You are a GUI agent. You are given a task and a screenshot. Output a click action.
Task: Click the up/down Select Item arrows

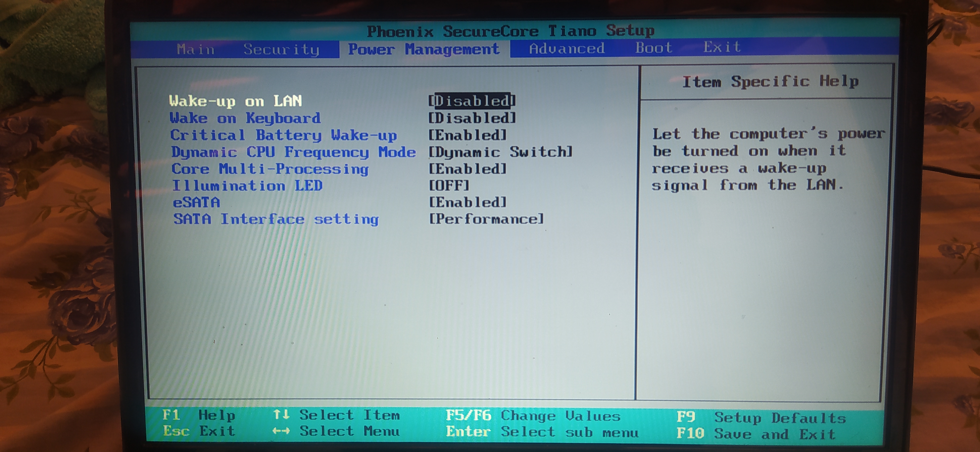click(282, 414)
